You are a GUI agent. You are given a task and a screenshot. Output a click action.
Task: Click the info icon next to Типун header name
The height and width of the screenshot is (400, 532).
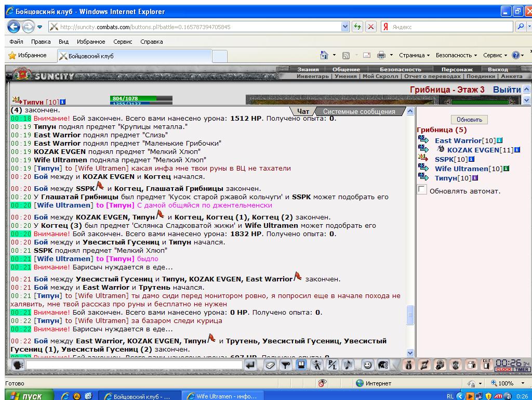coord(63,101)
